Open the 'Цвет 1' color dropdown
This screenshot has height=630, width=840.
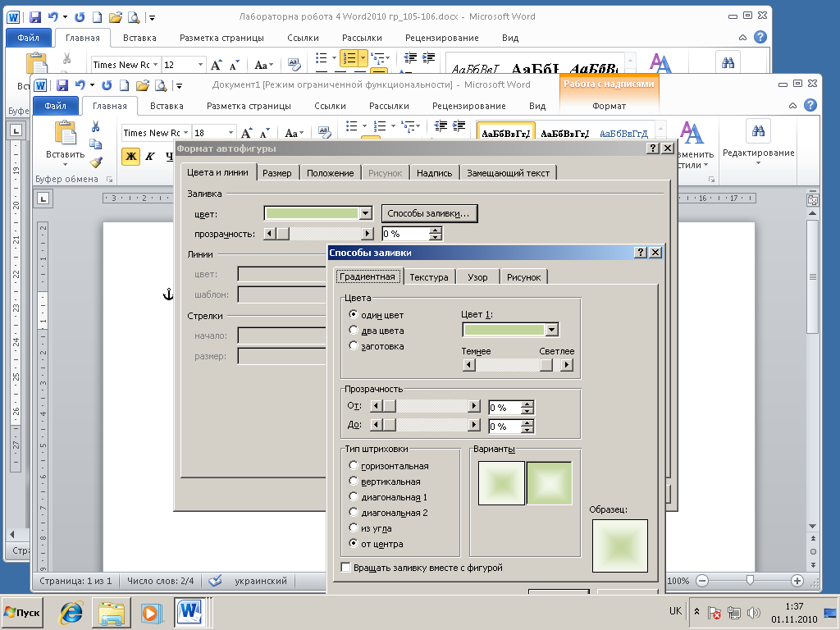[x=552, y=330]
